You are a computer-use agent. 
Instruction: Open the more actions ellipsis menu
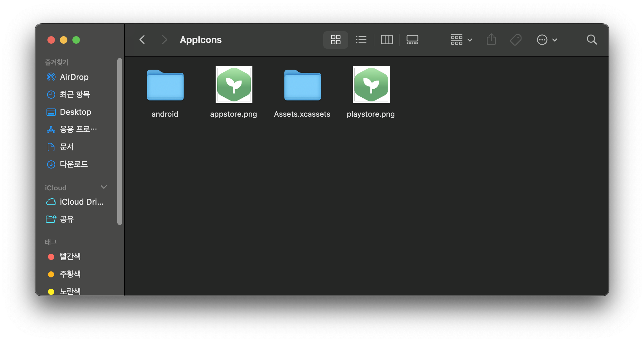[x=547, y=40]
